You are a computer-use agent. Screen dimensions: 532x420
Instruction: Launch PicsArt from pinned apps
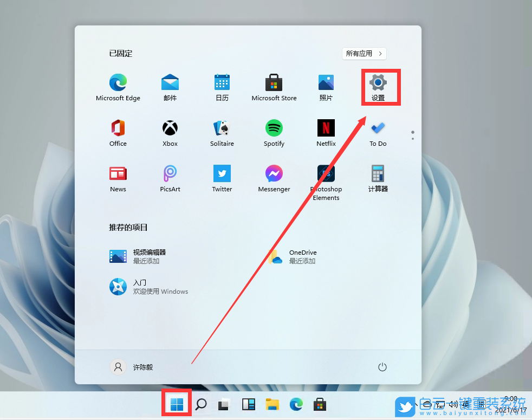point(170,175)
